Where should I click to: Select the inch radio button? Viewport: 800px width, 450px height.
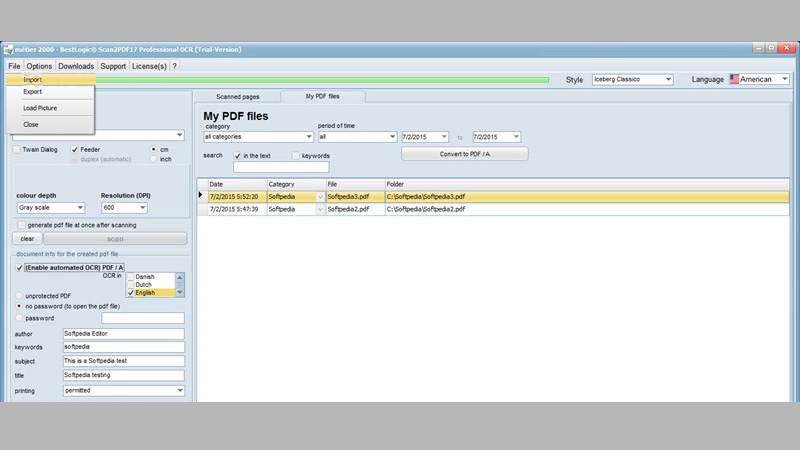click(153, 159)
